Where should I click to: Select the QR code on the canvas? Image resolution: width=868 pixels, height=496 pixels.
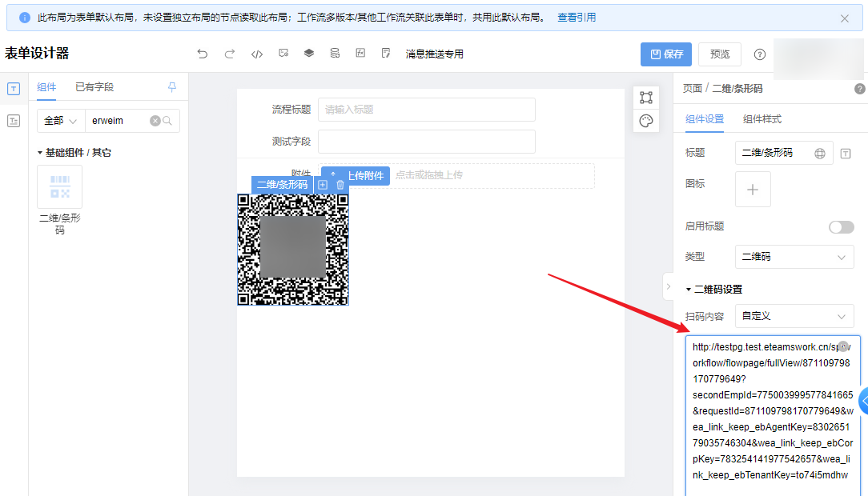point(293,250)
